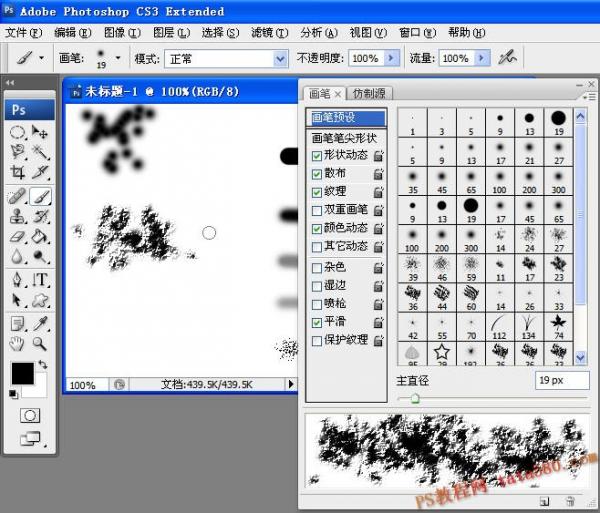Enable airbrush icon in options bar
Viewport: 600px width, 513px height.
(x=508, y=58)
